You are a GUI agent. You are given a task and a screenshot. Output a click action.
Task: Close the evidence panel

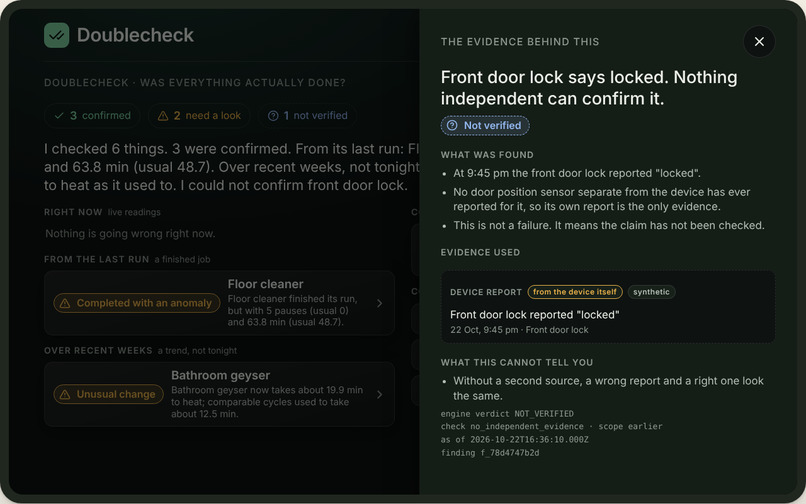tap(759, 42)
